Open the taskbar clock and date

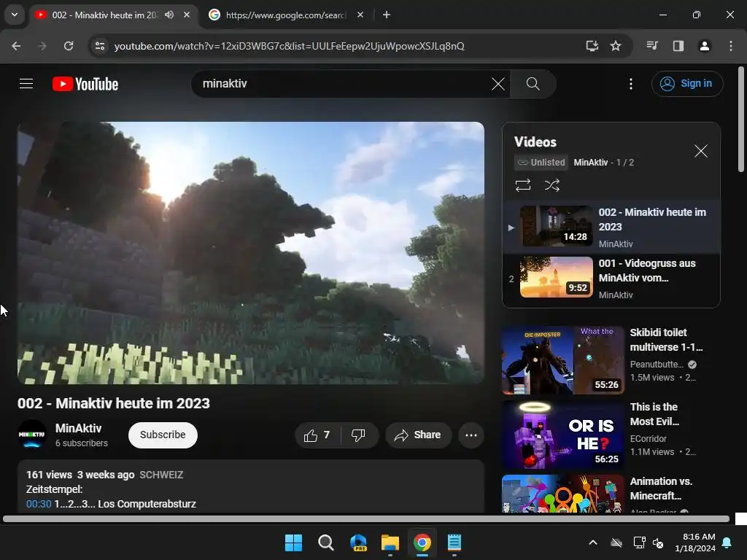point(695,542)
